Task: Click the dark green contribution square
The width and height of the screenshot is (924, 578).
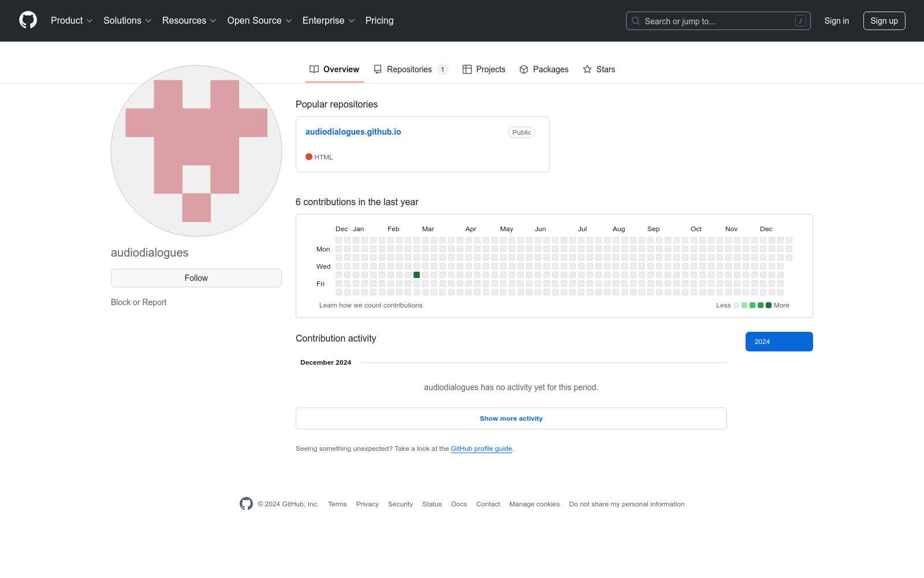Action: pyautogui.click(x=416, y=275)
